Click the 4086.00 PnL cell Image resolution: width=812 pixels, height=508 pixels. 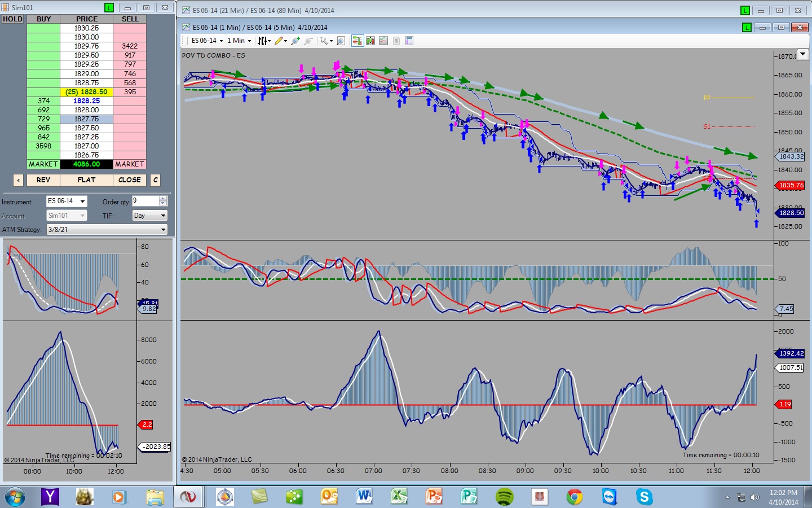pyautogui.click(x=87, y=164)
